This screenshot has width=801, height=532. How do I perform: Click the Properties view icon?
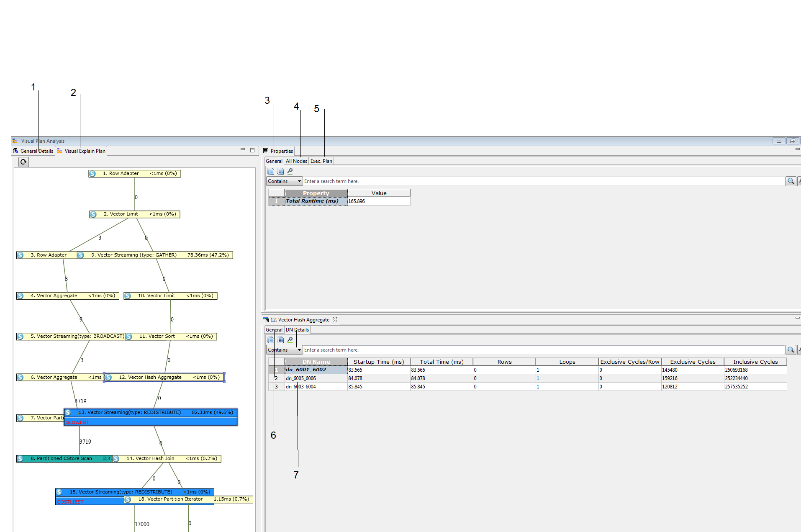[x=266, y=151]
